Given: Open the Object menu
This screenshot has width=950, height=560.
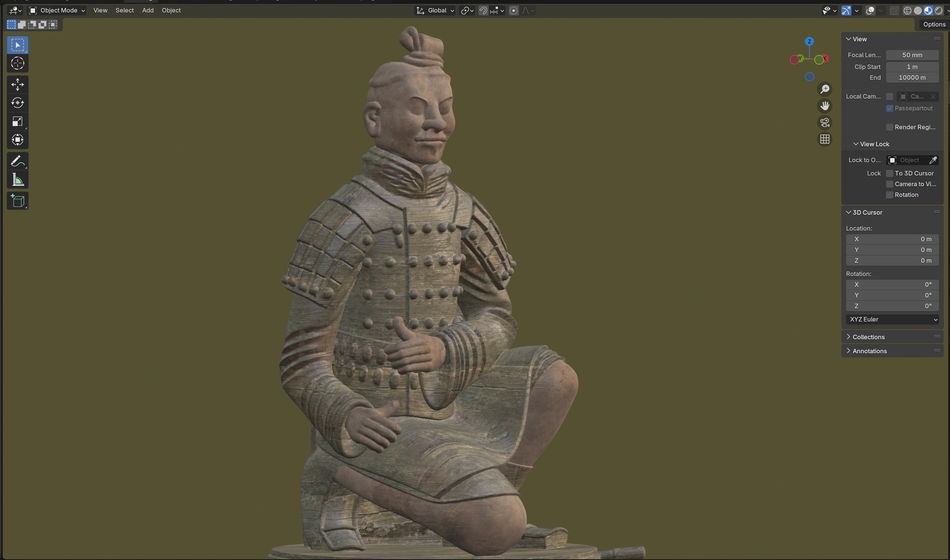Looking at the screenshot, I should 171,10.
